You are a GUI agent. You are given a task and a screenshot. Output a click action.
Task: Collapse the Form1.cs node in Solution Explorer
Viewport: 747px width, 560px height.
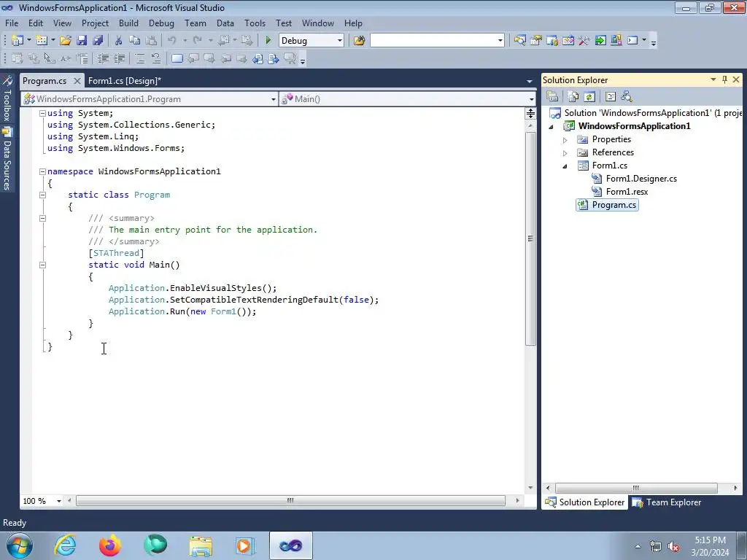pos(565,166)
